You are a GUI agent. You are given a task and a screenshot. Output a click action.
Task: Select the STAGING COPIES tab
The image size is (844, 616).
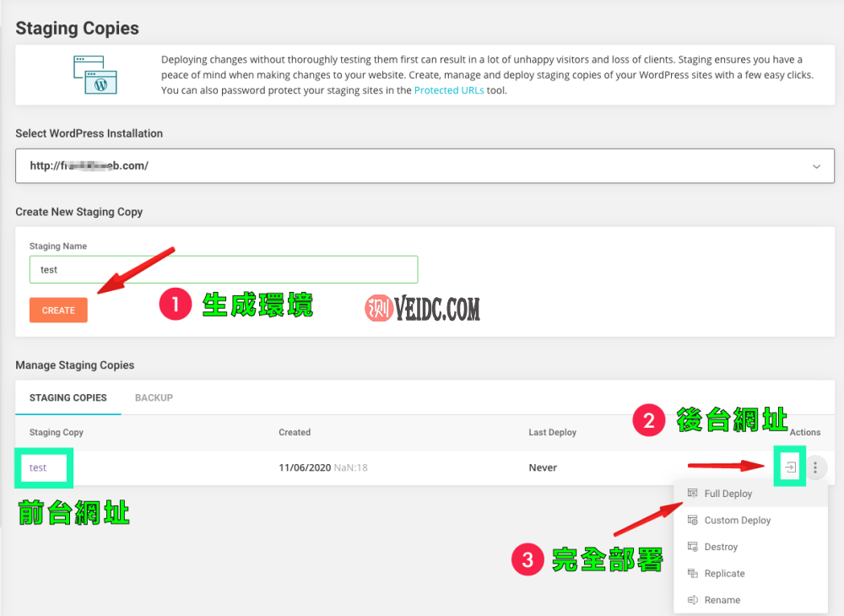click(x=68, y=397)
